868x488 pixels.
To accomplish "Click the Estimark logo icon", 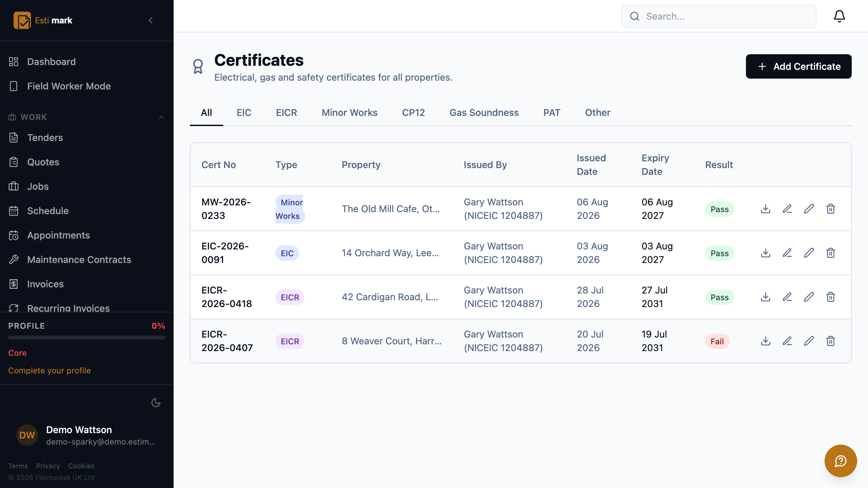I will (22, 20).
